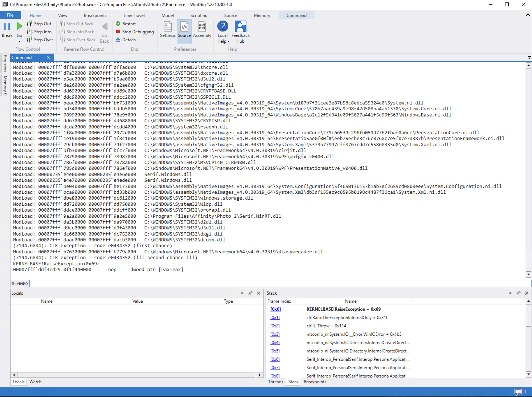Click the Detach button
The width and height of the screenshot is (532, 397).
pyautogui.click(x=129, y=40)
